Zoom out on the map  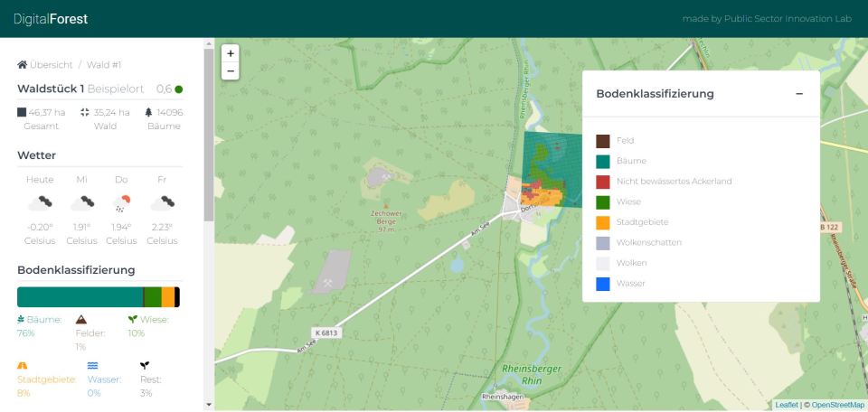[231, 70]
